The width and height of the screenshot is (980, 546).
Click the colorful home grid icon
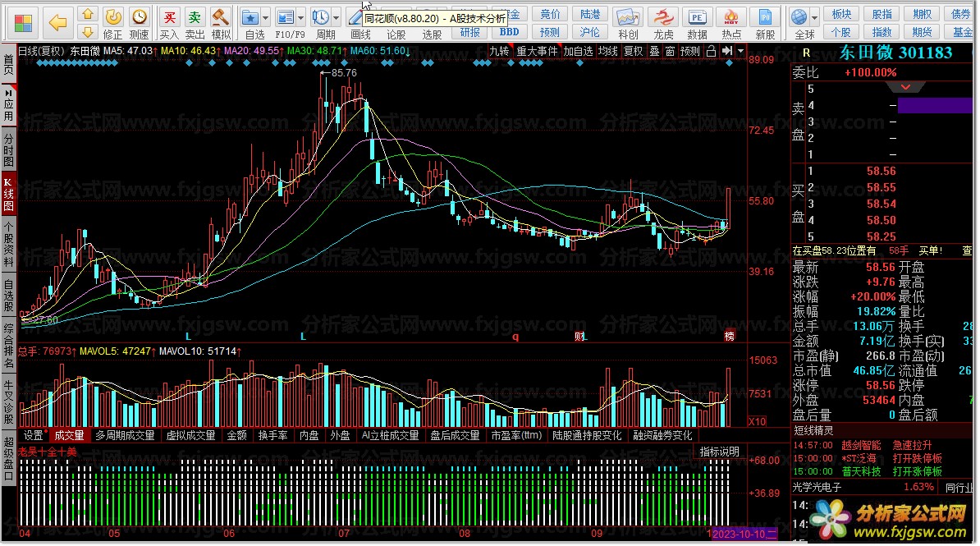[x=24, y=23]
